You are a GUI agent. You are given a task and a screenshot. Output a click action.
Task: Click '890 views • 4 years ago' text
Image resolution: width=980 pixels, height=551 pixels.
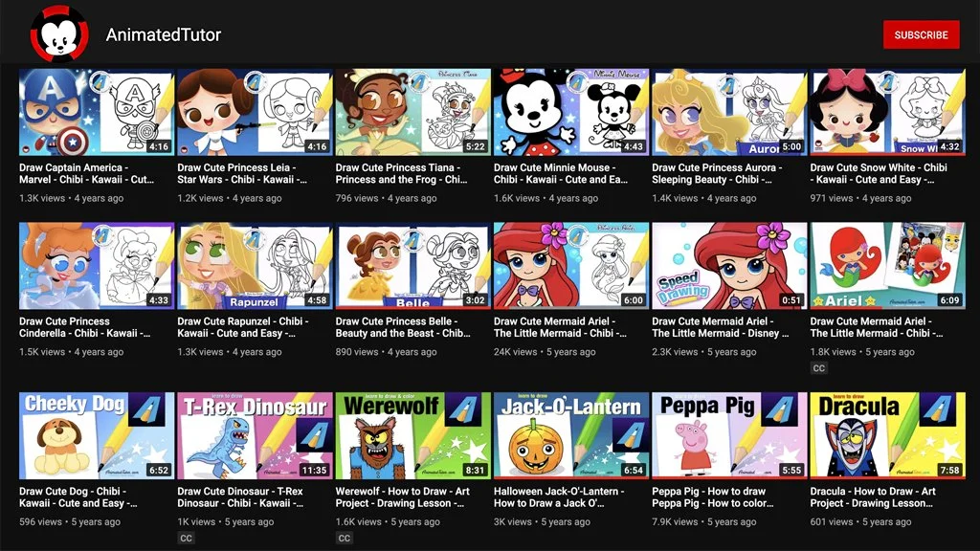click(386, 352)
